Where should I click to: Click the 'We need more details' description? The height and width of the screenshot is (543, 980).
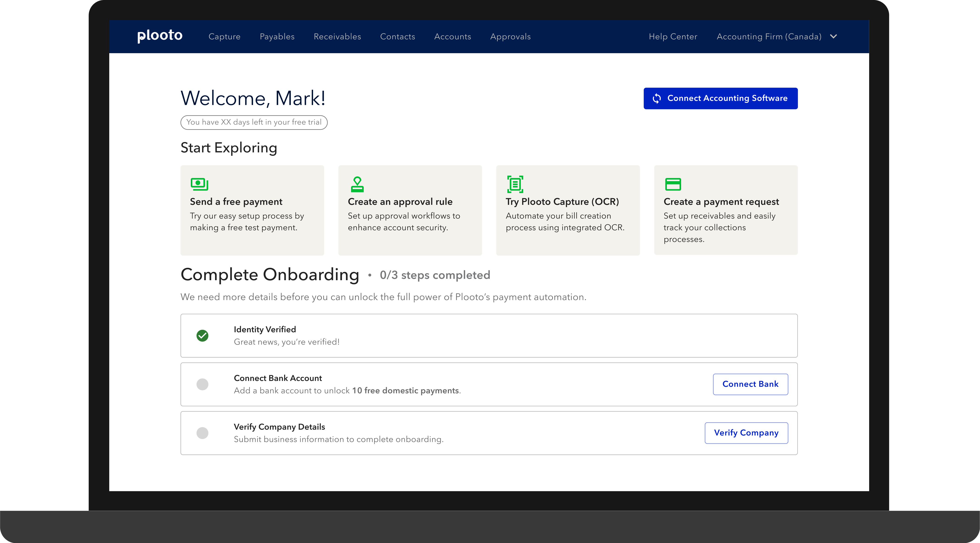[383, 297]
